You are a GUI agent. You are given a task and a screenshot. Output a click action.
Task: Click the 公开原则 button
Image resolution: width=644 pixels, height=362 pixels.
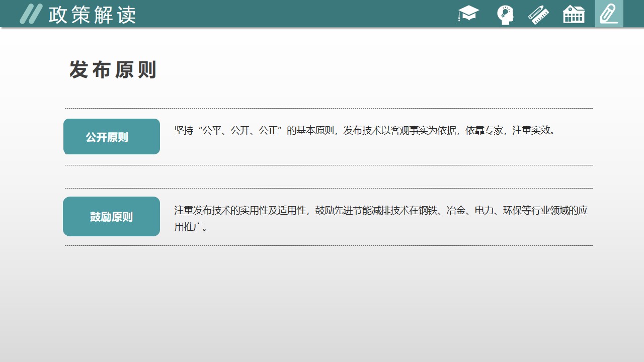tap(112, 137)
